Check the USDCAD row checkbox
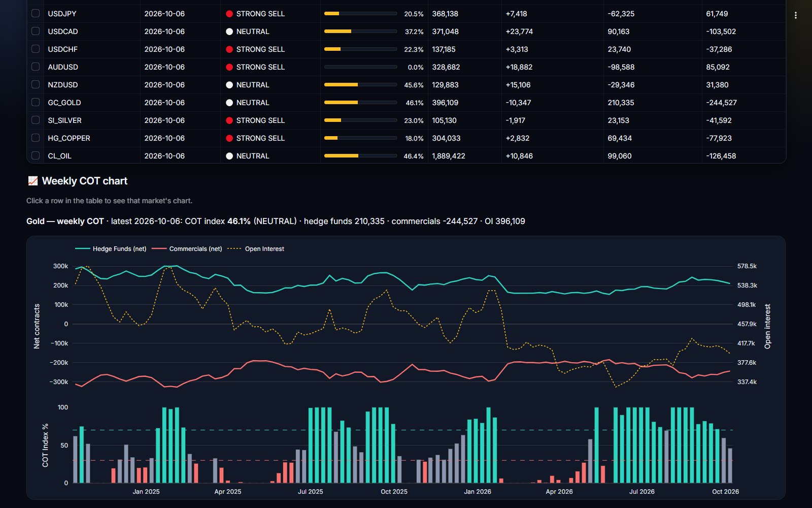Viewport: 812px width, 508px height. 36,31
